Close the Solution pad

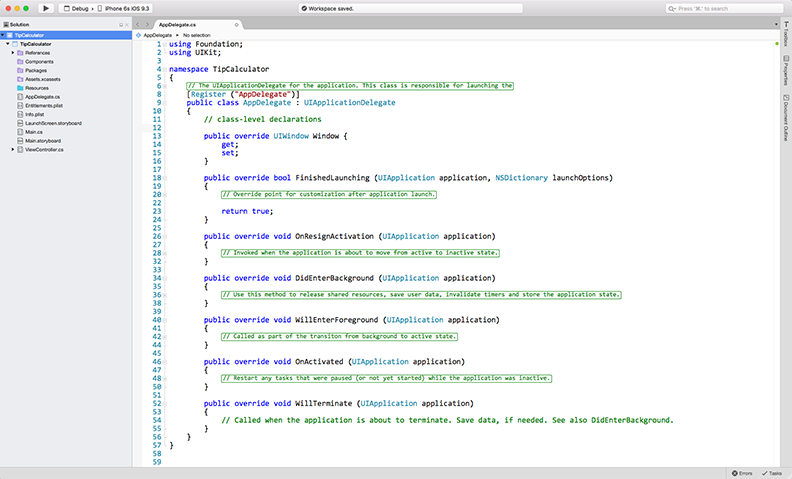[x=127, y=25]
